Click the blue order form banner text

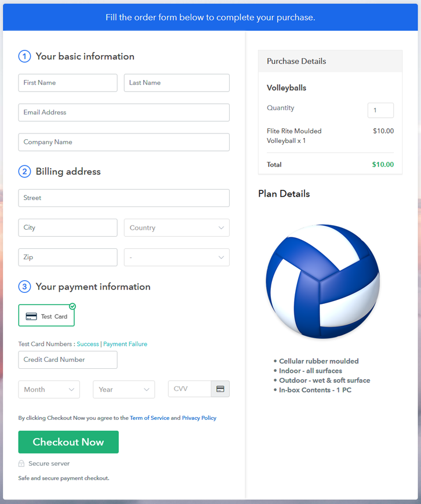coord(210,17)
